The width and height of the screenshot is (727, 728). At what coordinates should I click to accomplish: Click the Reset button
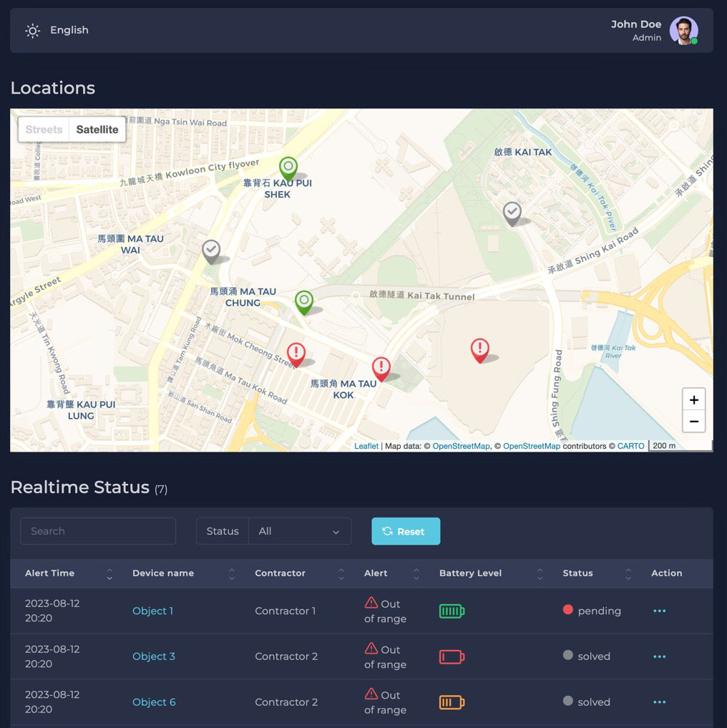click(x=406, y=531)
